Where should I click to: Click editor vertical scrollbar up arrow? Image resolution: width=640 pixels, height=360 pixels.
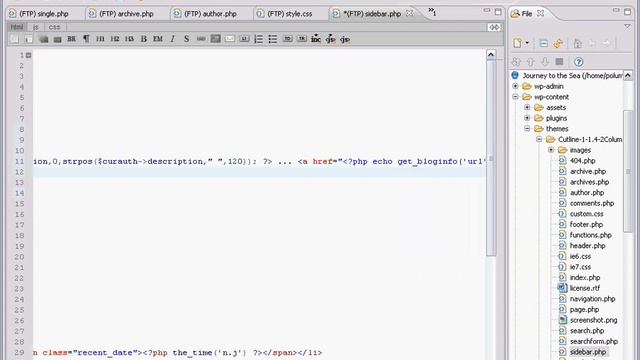[x=491, y=55]
